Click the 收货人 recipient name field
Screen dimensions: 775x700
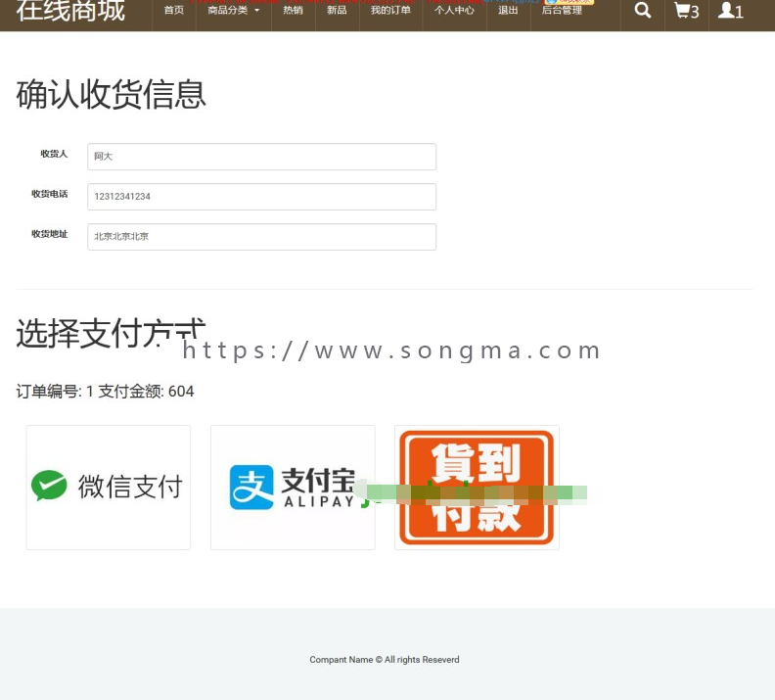261,157
